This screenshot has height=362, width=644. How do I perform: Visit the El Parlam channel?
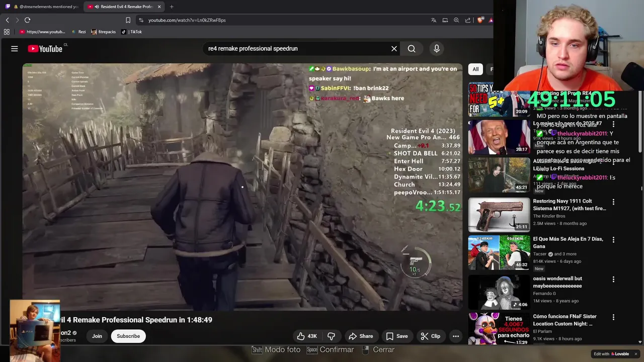coord(543,331)
